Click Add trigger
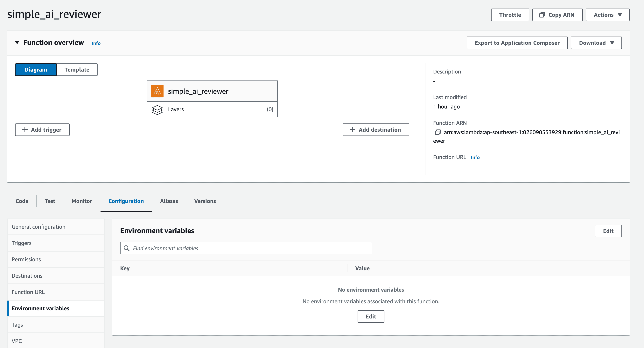The width and height of the screenshot is (644, 348). click(42, 129)
